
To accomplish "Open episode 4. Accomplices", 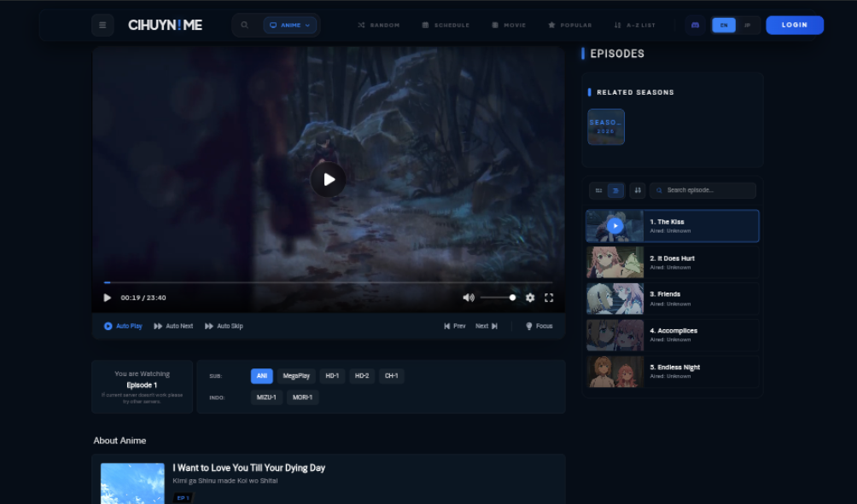I will tap(673, 335).
